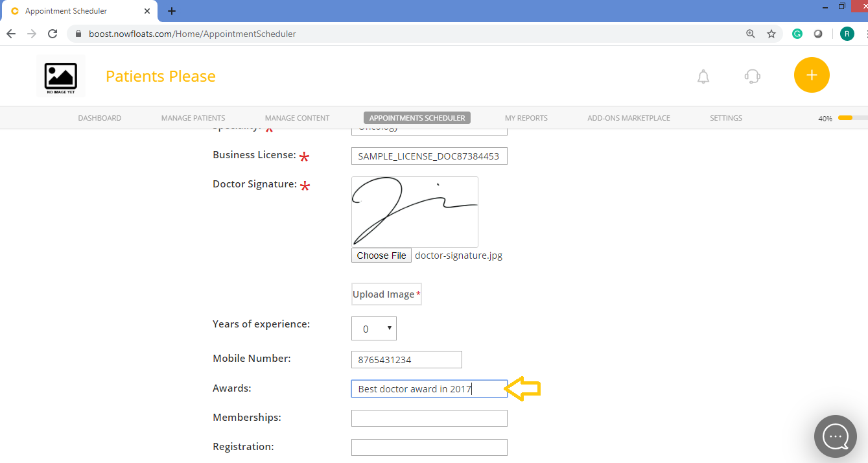The image size is (868, 463).
Task: Click the Patients Please logo image
Action: [x=60, y=77]
